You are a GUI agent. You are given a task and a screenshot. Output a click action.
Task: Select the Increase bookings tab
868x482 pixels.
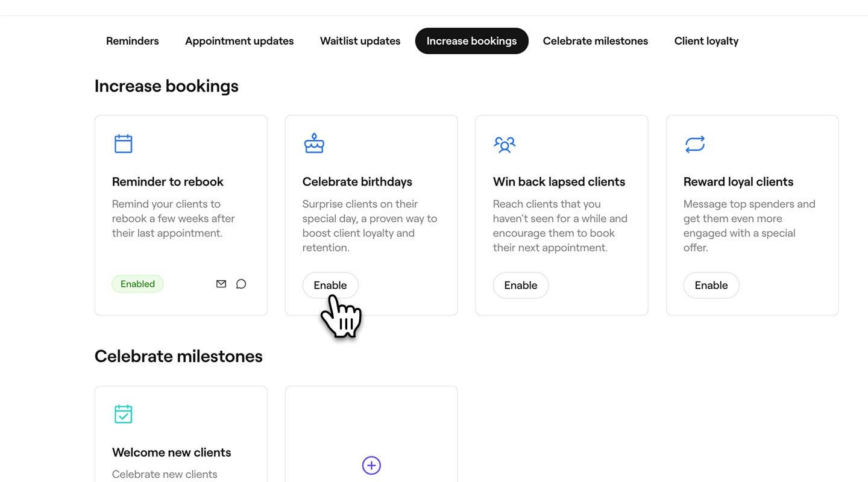pyautogui.click(x=472, y=41)
